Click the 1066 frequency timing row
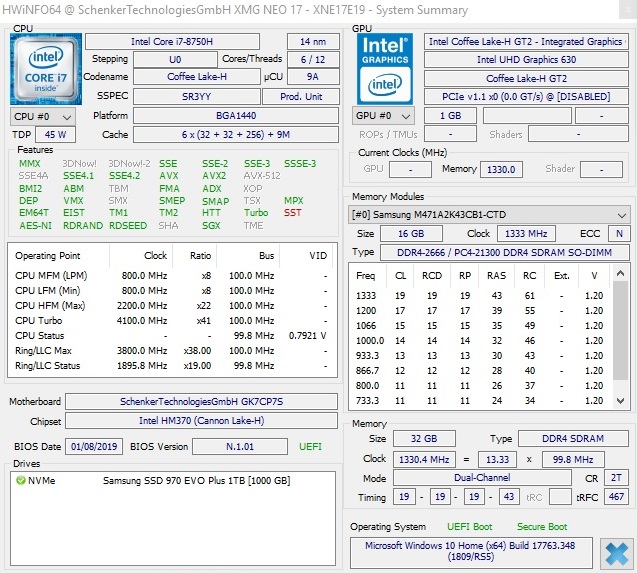Screen dimensions: 637x573 480,326
